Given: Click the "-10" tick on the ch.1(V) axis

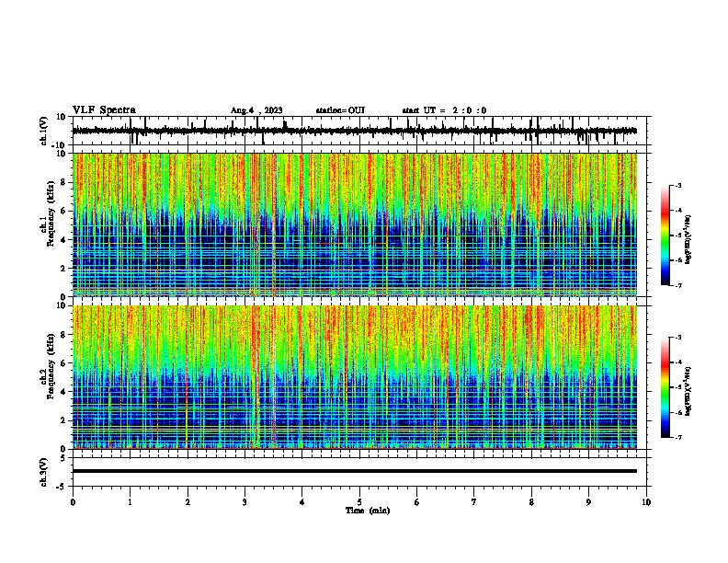Looking at the screenshot, I should [59, 145].
